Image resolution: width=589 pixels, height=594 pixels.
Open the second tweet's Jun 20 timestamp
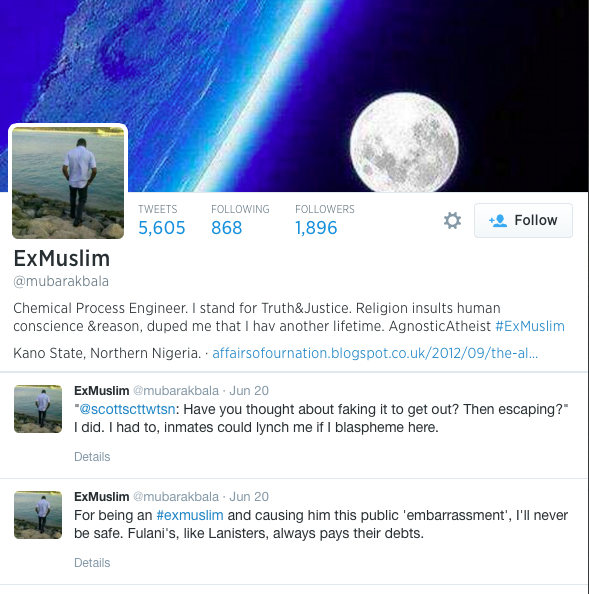coord(249,497)
